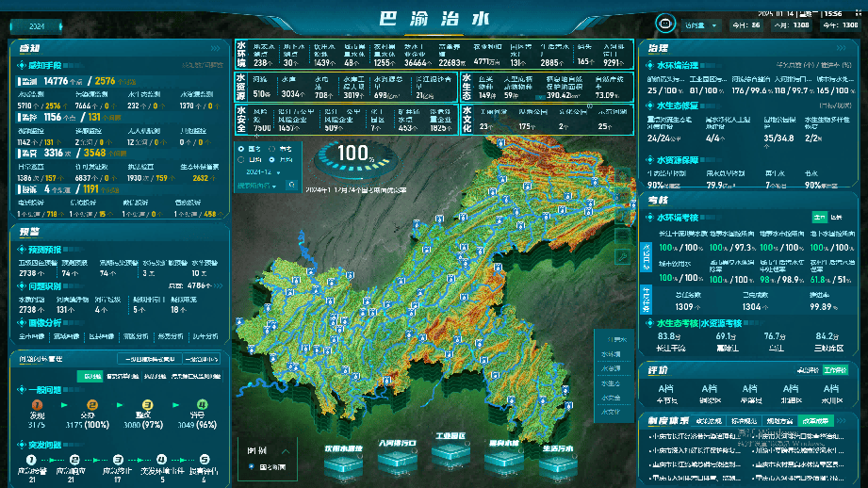The height and width of the screenshot is (488, 868).
Task: Open the 2024 year selector at top left
Action: [40, 25]
